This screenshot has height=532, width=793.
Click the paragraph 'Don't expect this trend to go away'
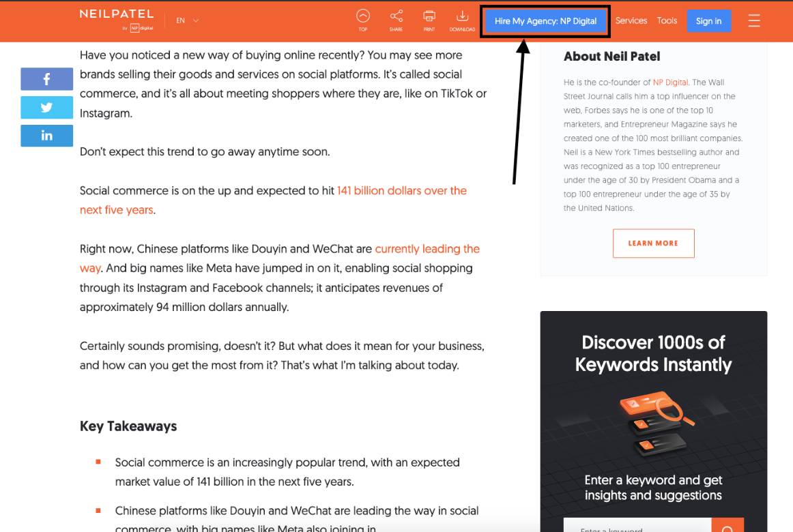coord(205,151)
